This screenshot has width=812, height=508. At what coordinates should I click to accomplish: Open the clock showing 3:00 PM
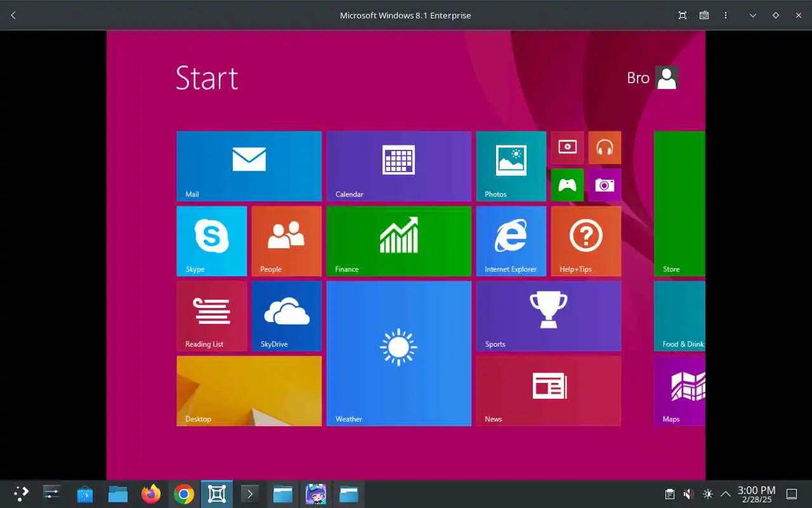(x=756, y=494)
